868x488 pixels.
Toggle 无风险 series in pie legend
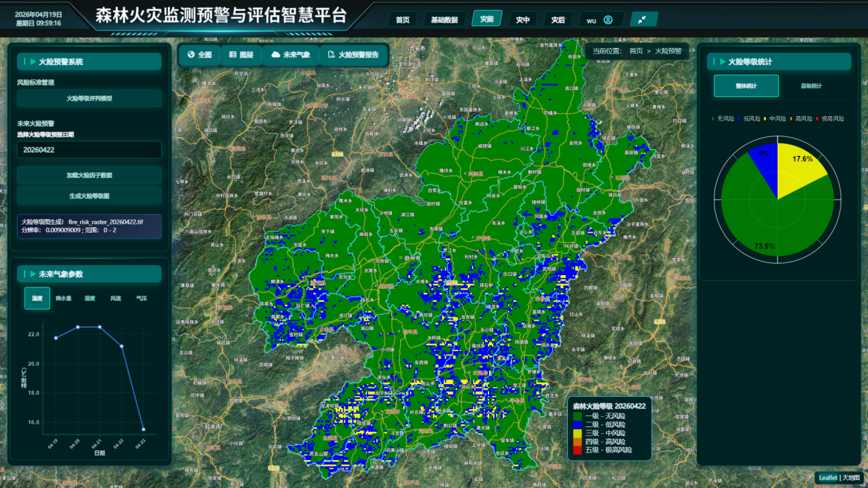click(x=722, y=118)
